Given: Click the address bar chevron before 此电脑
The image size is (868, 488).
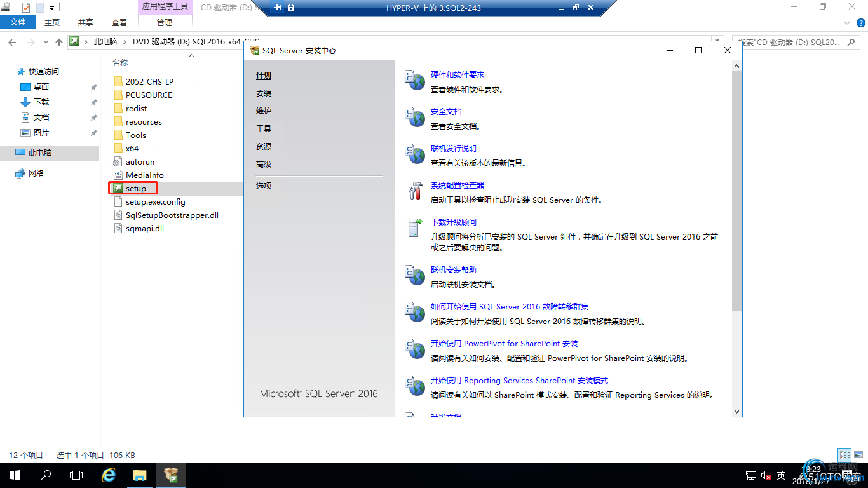Looking at the screenshot, I should pyautogui.click(x=86, y=42).
